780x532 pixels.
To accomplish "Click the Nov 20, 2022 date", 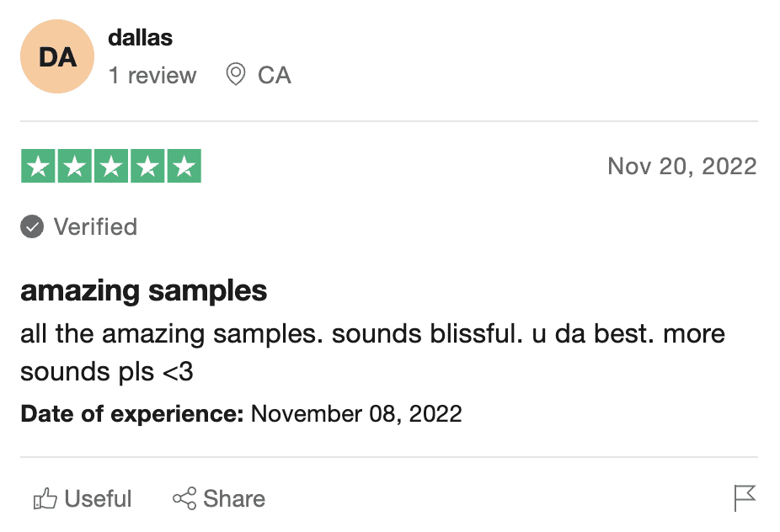I will coord(682,166).
